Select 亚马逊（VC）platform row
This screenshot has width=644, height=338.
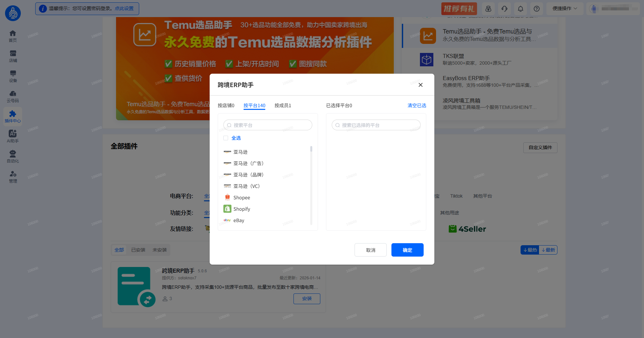pos(266,186)
